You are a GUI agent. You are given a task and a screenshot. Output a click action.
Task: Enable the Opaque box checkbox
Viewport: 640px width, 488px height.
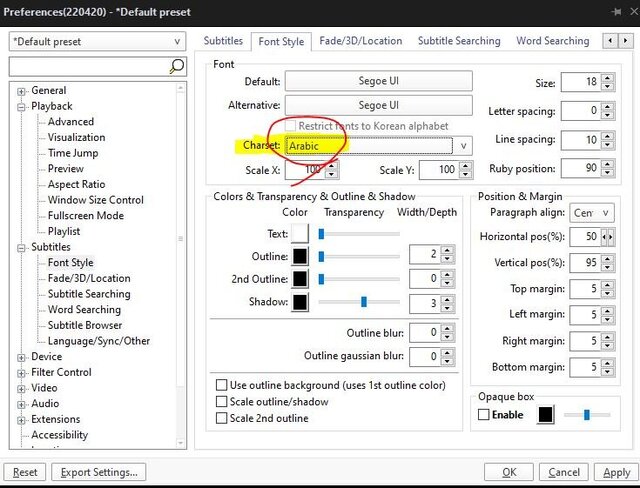click(x=484, y=415)
